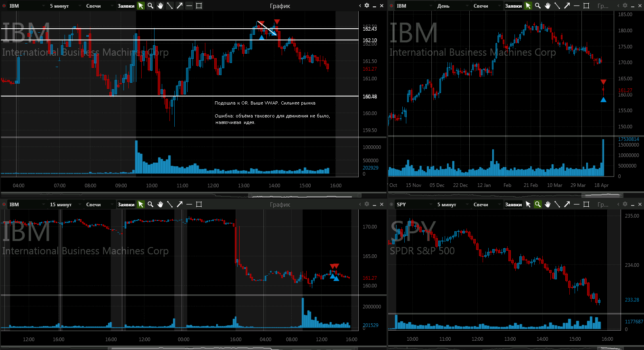Open the IBM symbol dropdown in 15-minute chart

pyautogui.click(x=27, y=205)
